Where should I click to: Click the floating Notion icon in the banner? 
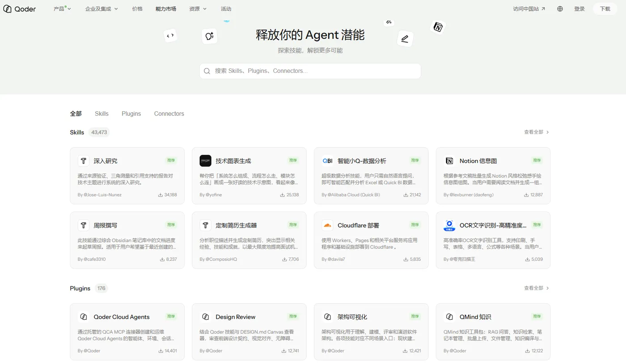pyautogui.click(x=438, y=27)
